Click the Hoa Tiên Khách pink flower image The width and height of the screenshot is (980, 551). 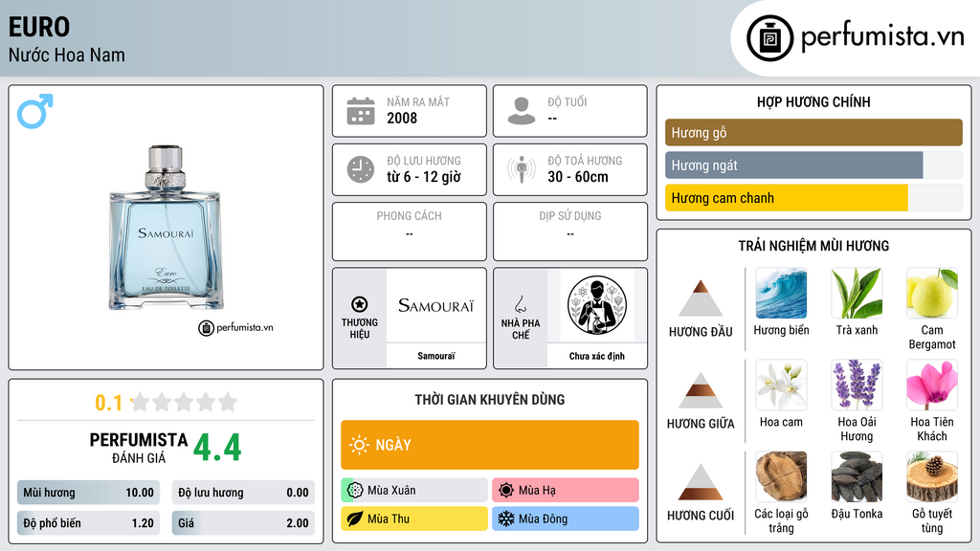[932, 386]
